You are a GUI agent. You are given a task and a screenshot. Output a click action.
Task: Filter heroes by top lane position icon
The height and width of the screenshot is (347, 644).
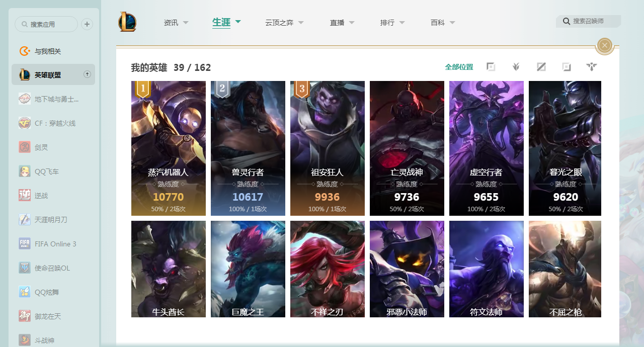click(491, 67)
